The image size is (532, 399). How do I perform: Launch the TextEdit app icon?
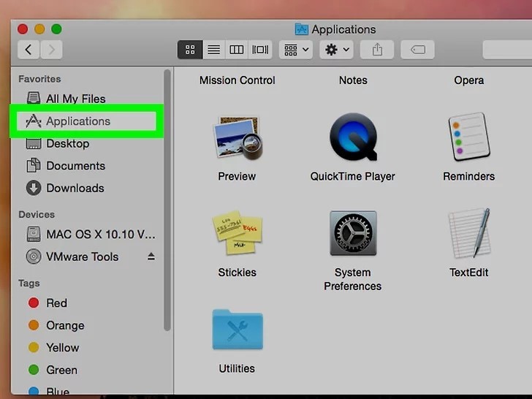coord(470,233)
